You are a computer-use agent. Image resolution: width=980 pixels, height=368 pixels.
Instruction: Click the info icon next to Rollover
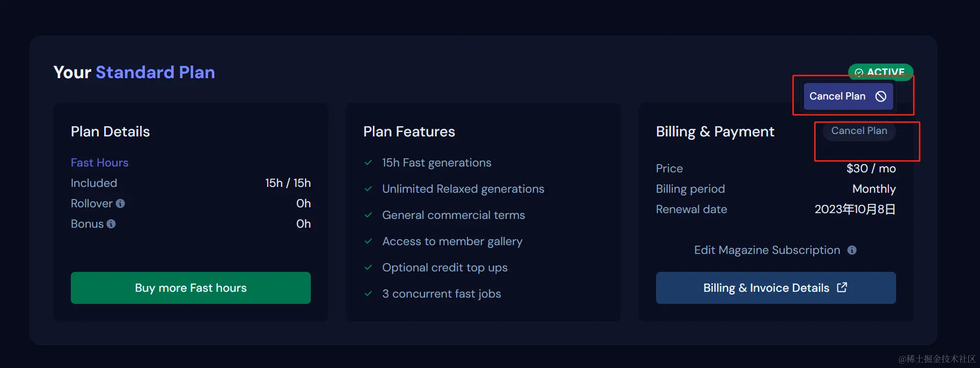(120, 203)
